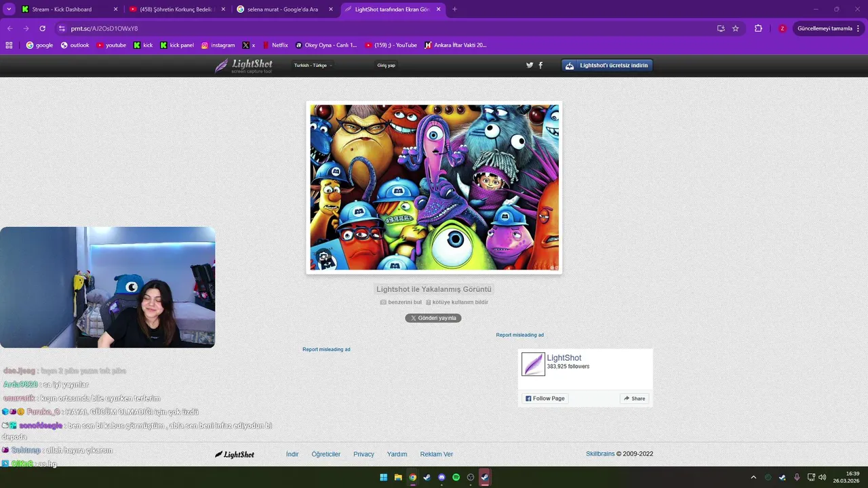
Task: Open File Explorer from the taskbar
Action: coord(398,477)
